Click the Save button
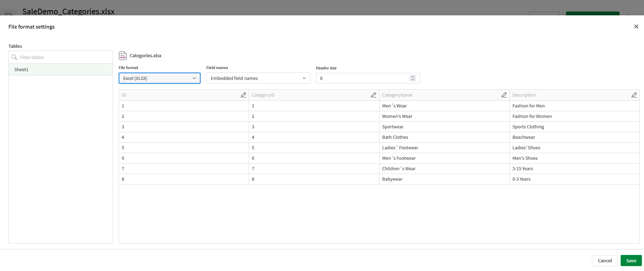Viewport: 644px width, 271px height. click(631, 261)
